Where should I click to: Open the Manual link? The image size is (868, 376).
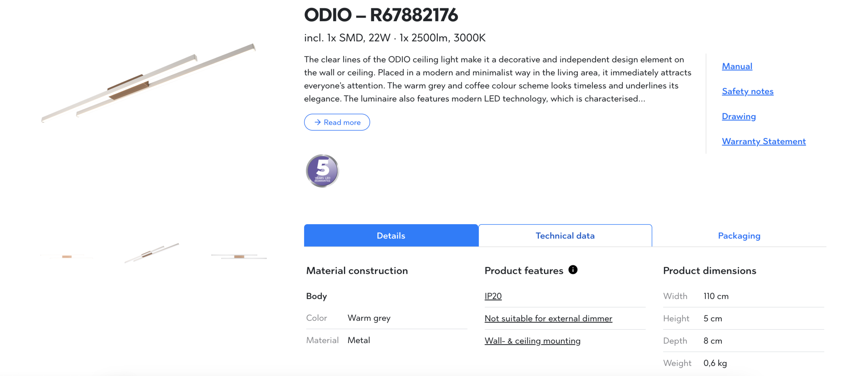click(737, 66)
